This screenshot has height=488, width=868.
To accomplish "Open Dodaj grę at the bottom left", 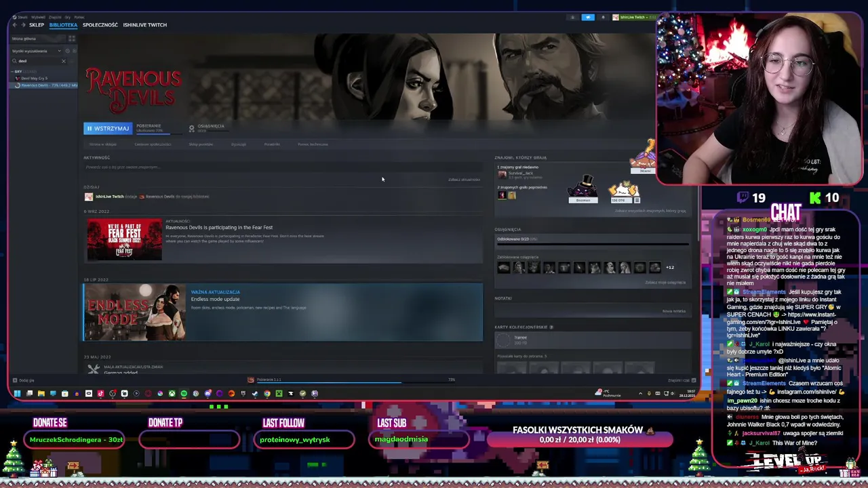I will pos(24,380).
